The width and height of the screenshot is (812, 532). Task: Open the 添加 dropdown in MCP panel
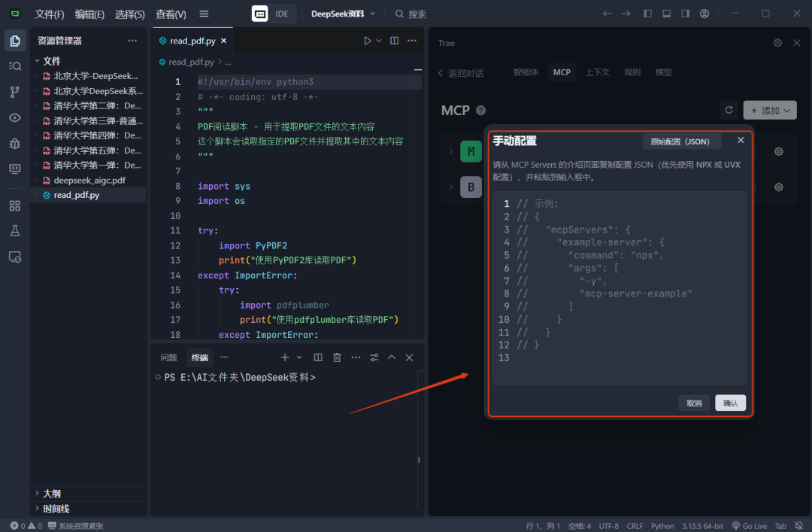click(770, 110)
